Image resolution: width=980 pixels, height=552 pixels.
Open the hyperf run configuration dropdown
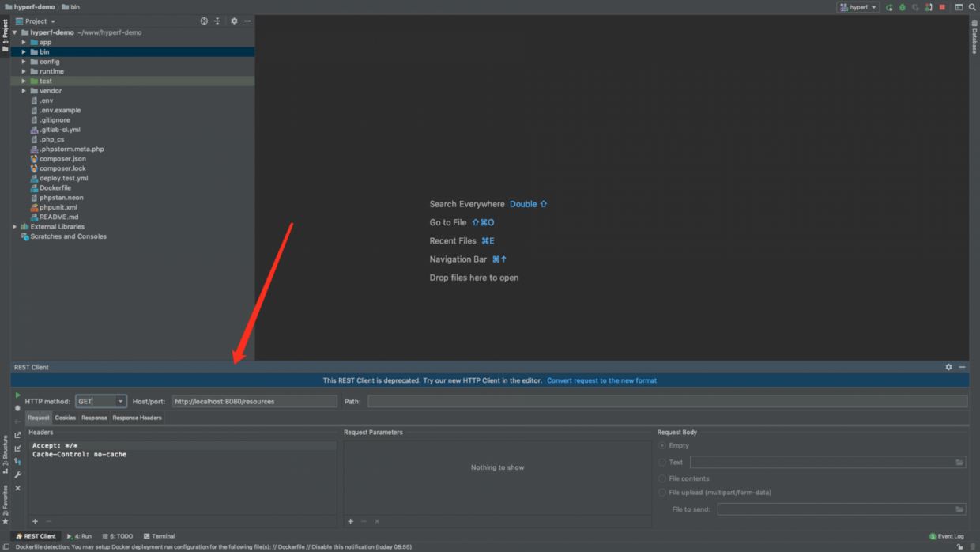pos(858,7)
